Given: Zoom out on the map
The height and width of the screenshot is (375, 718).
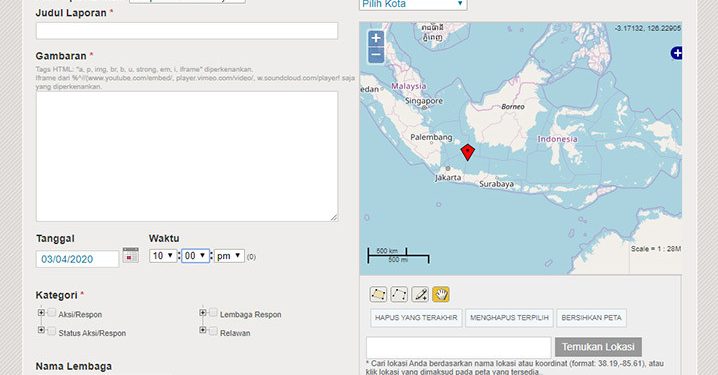Looking at the screenshot, I should coord(376,55).
